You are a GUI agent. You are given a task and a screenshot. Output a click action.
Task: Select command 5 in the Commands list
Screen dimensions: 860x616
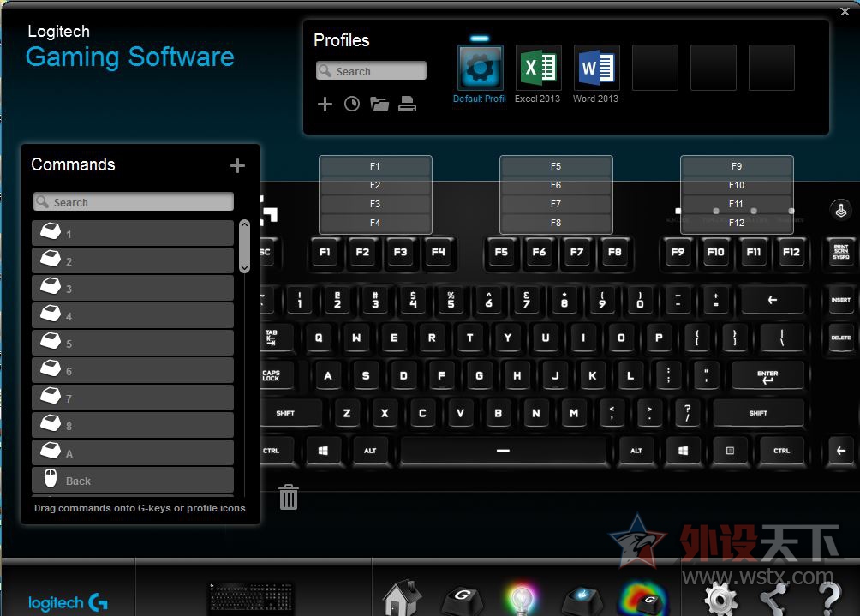133,343
